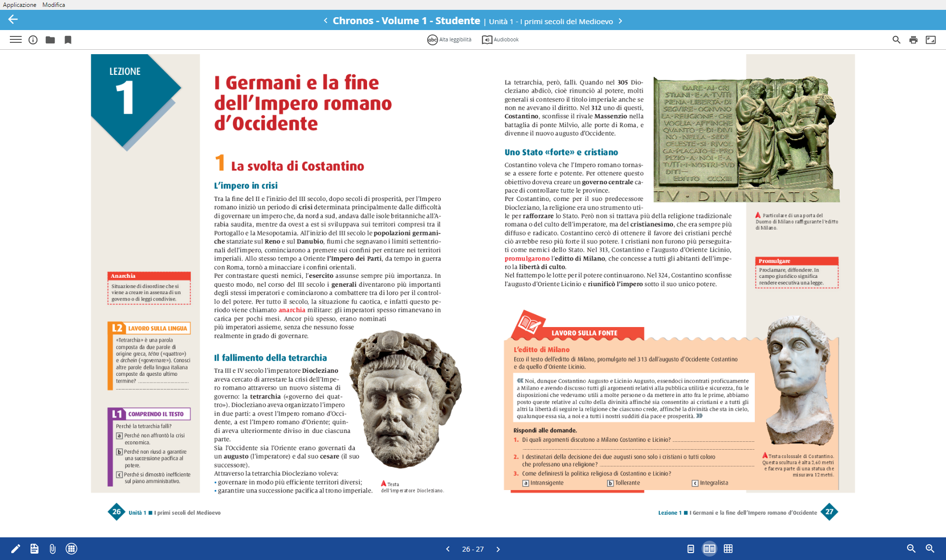This screenshot has height=560, width=946.
Task: Click the page indicator 26 - 27
Action: [x=473, y=549]
